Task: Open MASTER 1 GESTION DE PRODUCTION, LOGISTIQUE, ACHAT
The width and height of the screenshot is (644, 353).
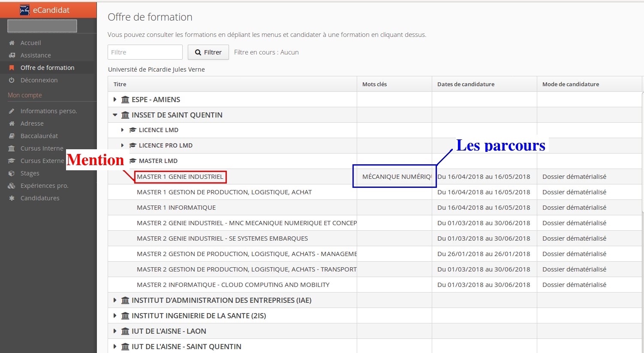Action: click(x=224, y=192)
